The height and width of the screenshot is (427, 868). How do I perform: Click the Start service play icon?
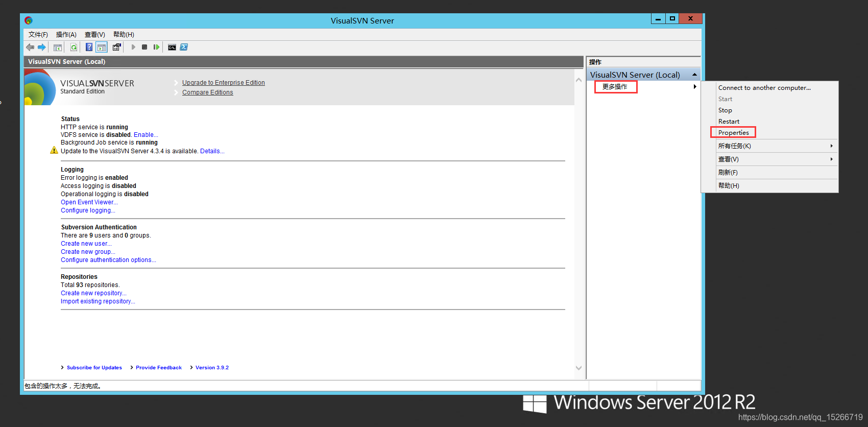click(133, 47)
